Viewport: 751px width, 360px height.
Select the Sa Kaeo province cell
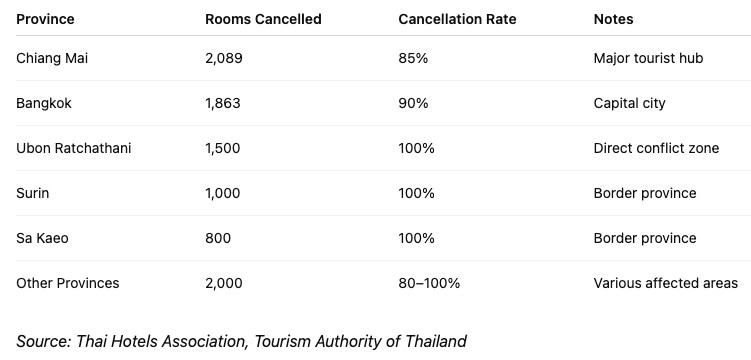coord(42,238)
